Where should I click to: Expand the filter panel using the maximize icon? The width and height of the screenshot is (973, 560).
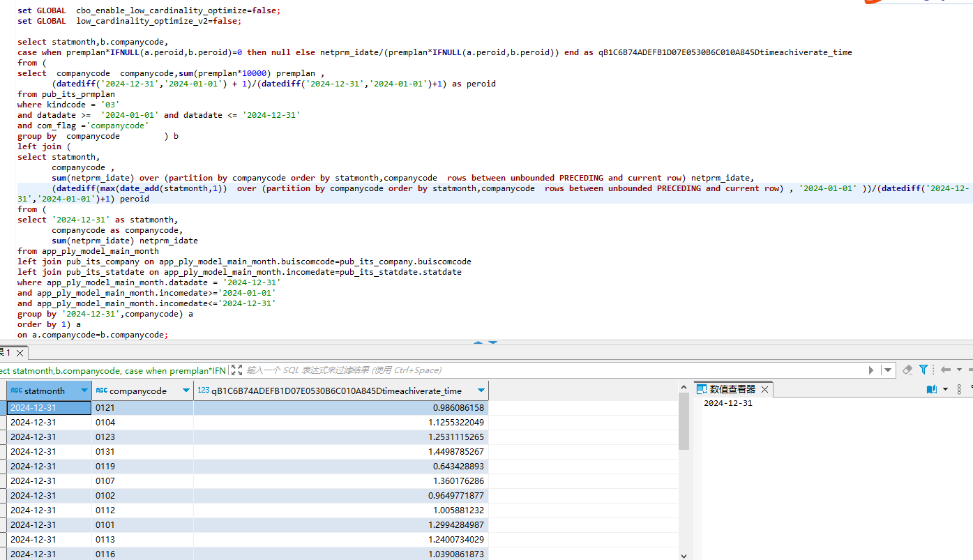[237, 370]
